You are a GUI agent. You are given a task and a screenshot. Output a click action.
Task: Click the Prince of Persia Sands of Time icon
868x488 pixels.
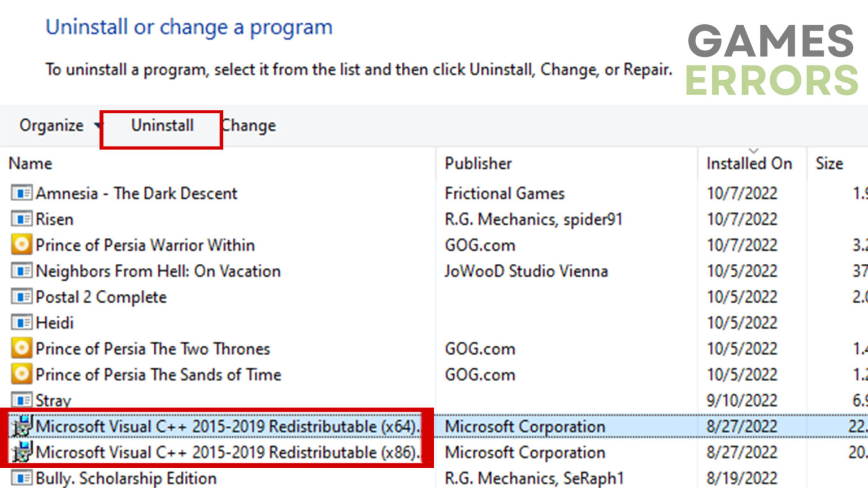pyautogui.click(x=21, y=374)
